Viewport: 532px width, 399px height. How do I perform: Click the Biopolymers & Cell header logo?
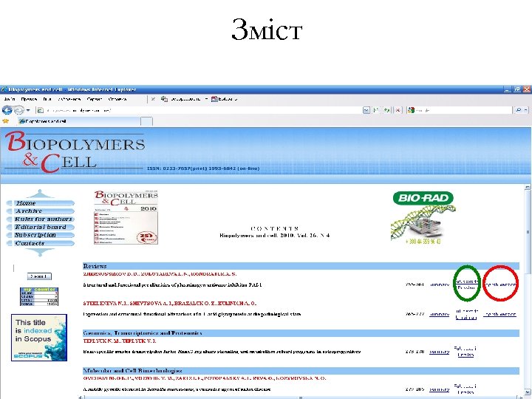click(x=75, y=151)
